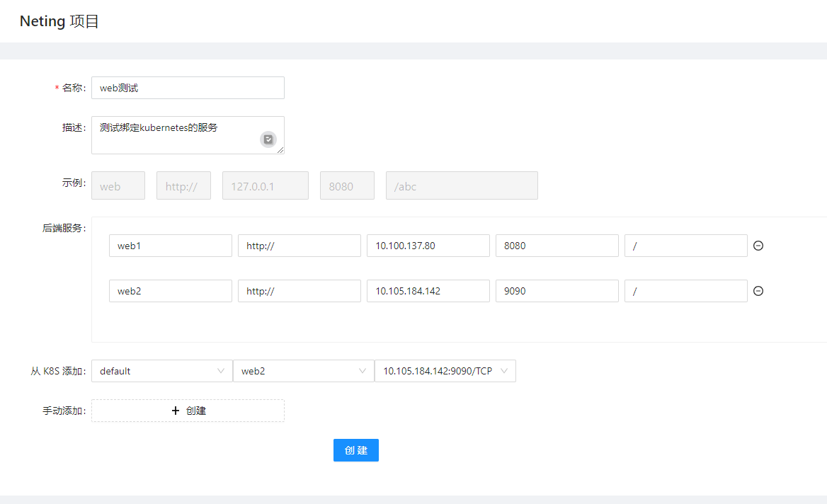Click the http:// protocol field for web2
Viewport: 827px width, 504px height.
[299, 291]
